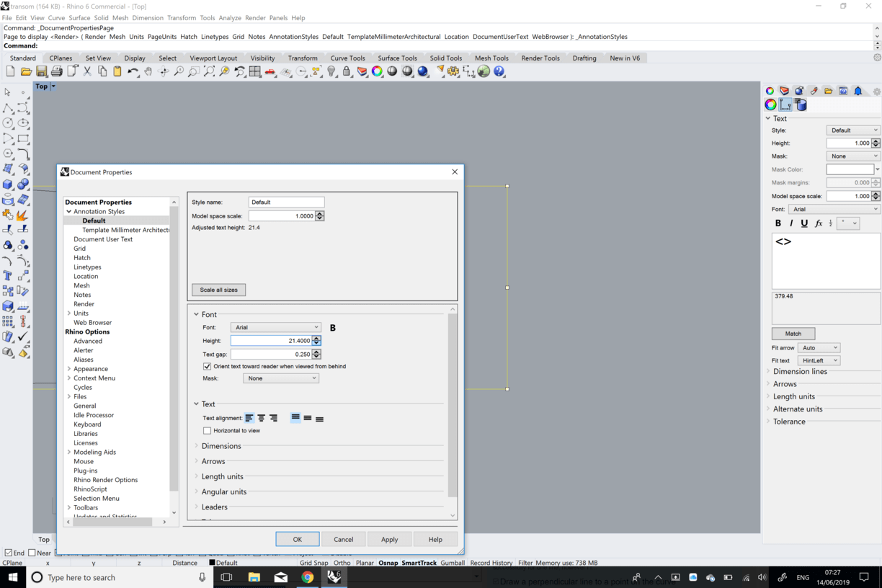This screenshot has height=588, width=882.
Task: Click the Save file icon in toolbar
Action: point(41,71)
